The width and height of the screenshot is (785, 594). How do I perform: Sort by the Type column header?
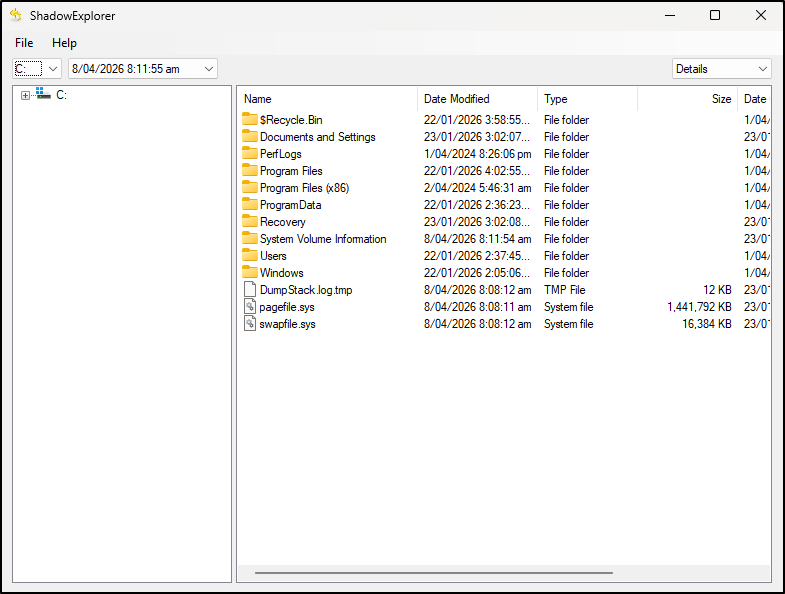[587, 99]
